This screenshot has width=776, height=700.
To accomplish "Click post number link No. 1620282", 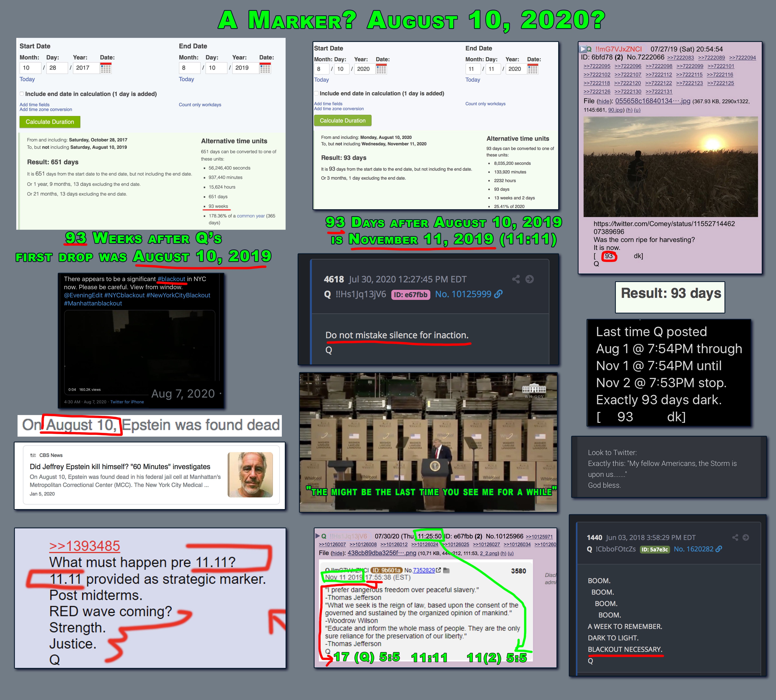I will tap(693, 549).
